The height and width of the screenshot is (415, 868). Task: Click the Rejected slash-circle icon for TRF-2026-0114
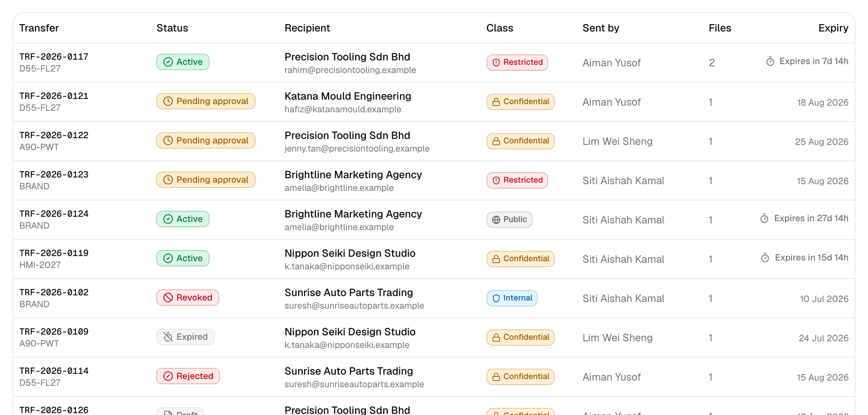click(x=168, y=376)
